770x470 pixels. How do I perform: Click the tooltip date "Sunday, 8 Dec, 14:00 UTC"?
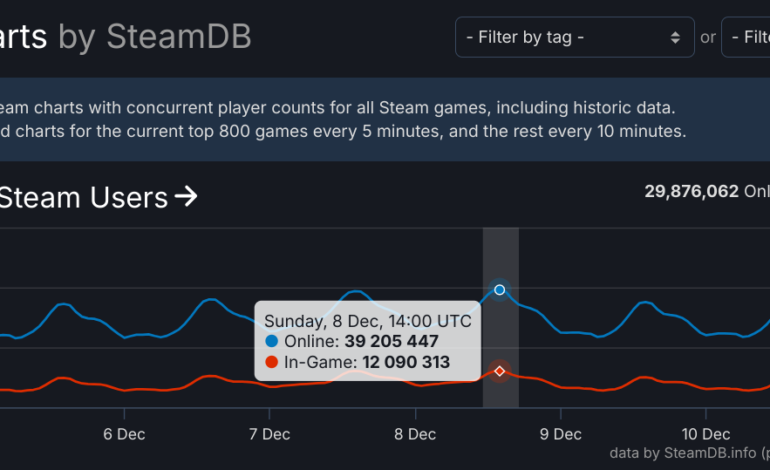(x=368, y=321)
